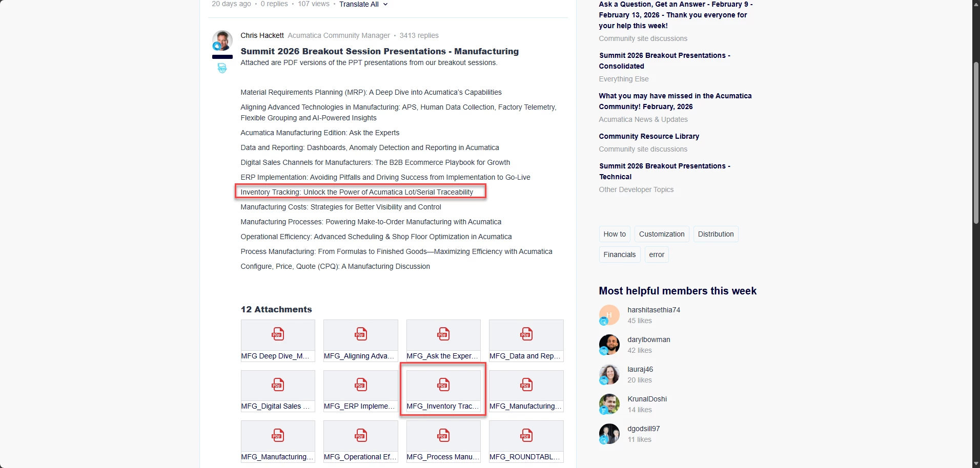Screen dimensions: 980x468
Task: Open dgodsill97's avatar
Action: (x=609, y=434)
